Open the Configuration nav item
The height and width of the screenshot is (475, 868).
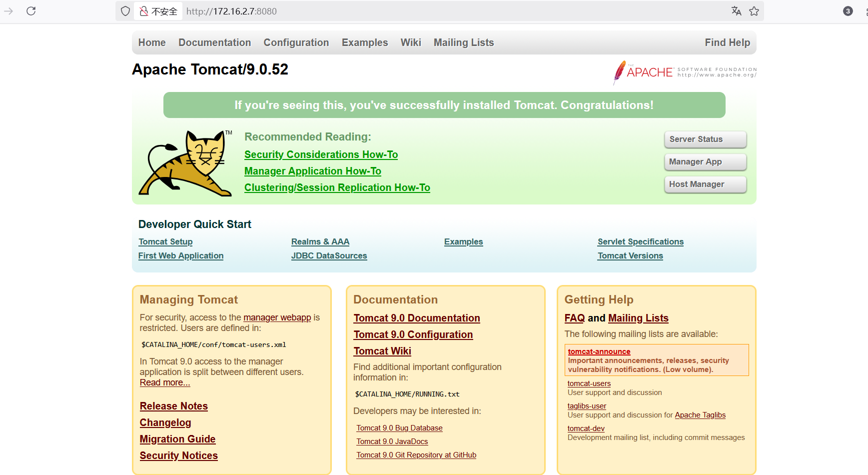click(296, 42)
